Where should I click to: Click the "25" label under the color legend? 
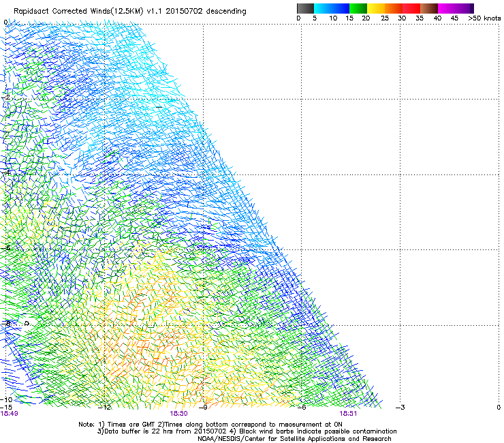[385, 18]
